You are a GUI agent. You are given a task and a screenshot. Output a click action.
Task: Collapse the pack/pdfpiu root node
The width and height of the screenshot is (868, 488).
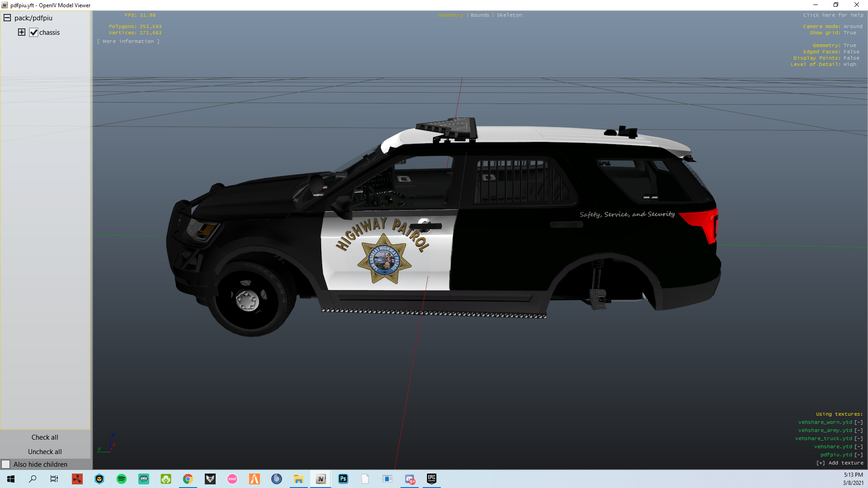coord(7,18)
